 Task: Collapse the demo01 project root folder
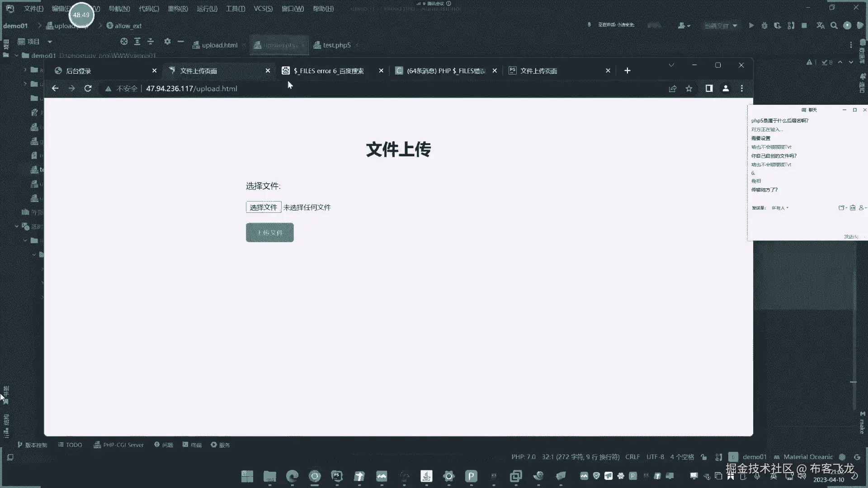coord(17,56)
